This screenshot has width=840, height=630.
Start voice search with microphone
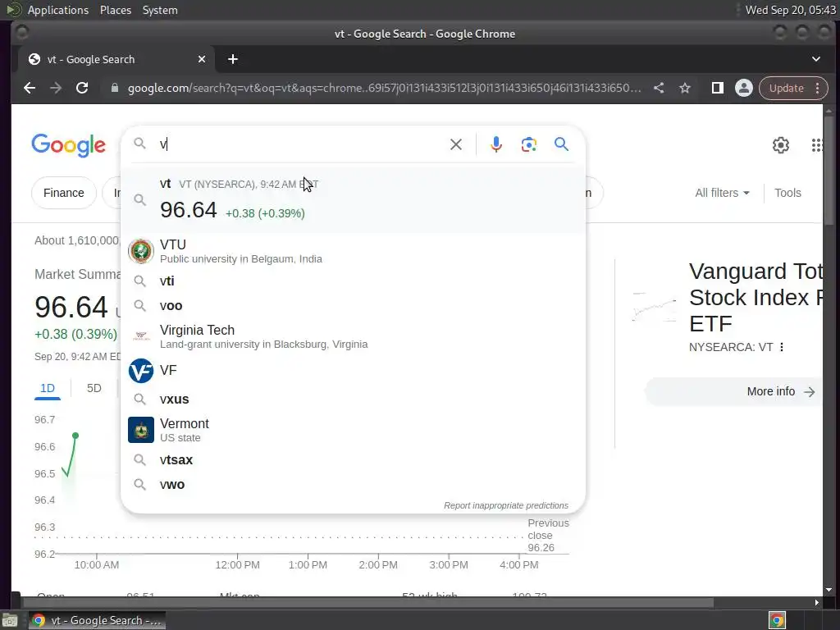pyautogui.click(x=496, y=144)
